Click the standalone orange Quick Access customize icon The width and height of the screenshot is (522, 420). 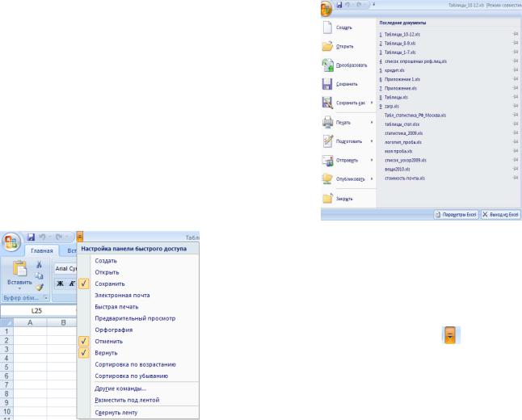click(450, 335)
